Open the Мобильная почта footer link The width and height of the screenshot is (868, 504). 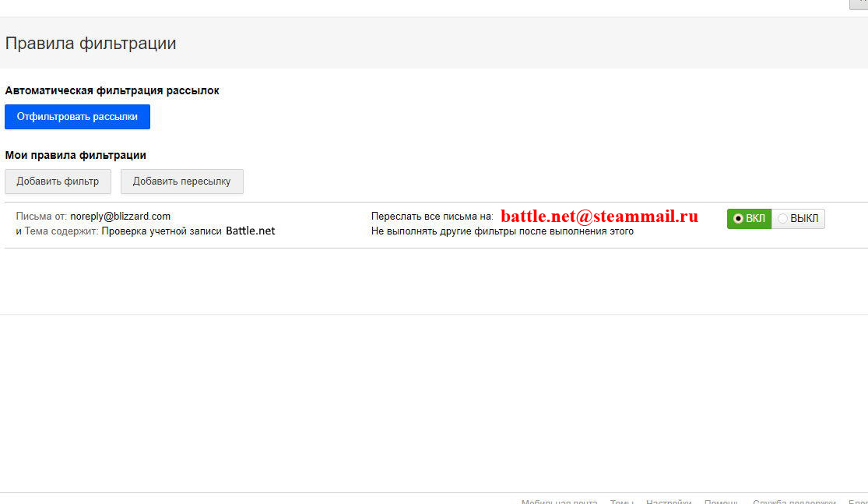point(559,501)
